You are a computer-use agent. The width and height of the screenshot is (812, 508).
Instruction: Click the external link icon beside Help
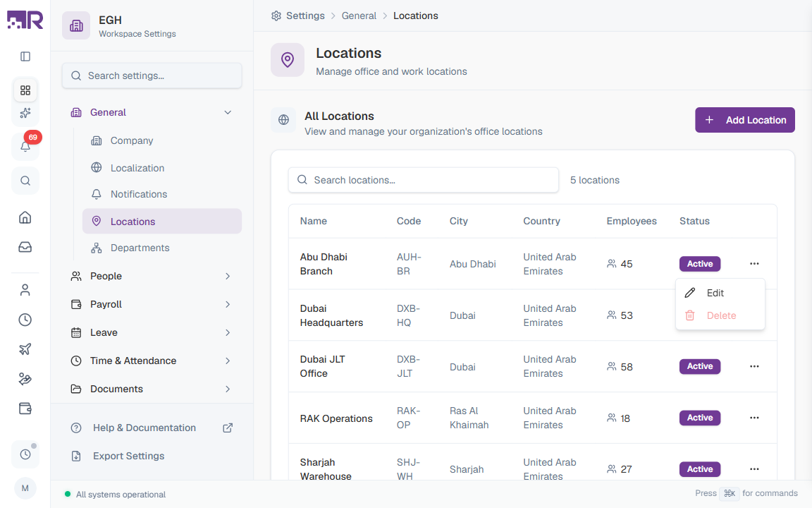pos(228,428)
